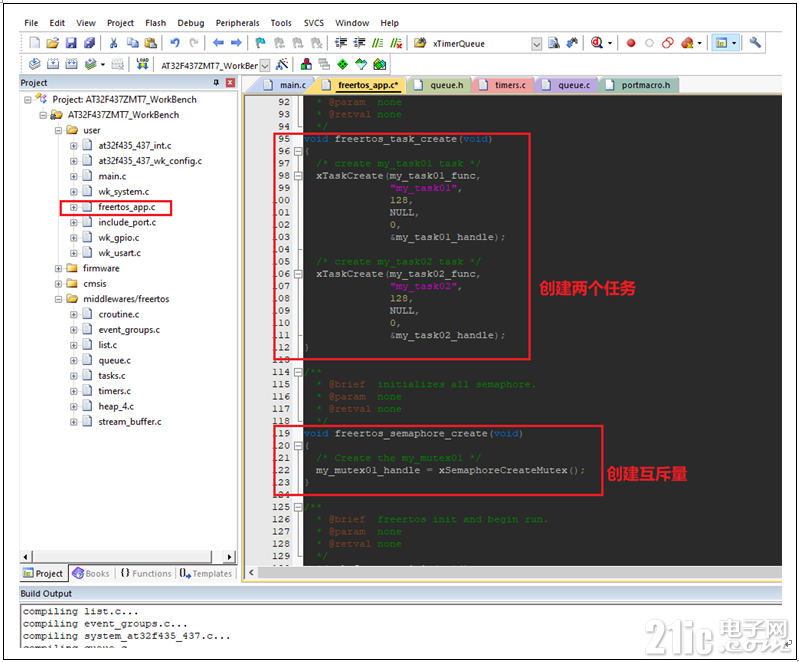Image resolution: width=799 pixels, height=662 pixels.
Task: Start debug session with the magnifier d icon
Action: (x=597, y=43)
